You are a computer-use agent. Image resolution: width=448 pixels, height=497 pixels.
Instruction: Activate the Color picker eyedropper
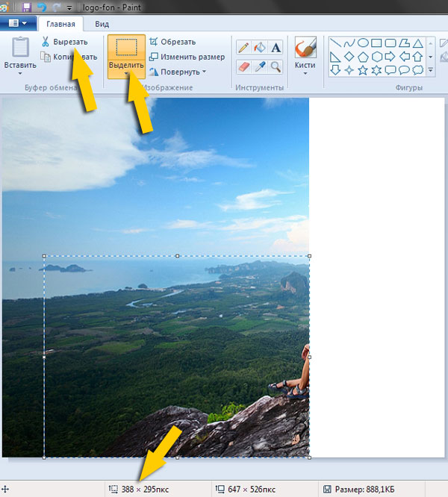(260, 66)
